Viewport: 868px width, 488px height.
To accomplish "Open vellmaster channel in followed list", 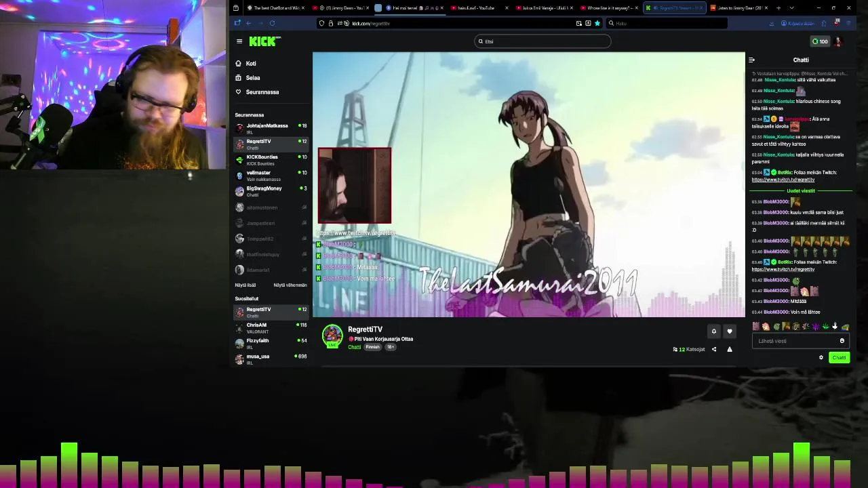I will [271, 175].
